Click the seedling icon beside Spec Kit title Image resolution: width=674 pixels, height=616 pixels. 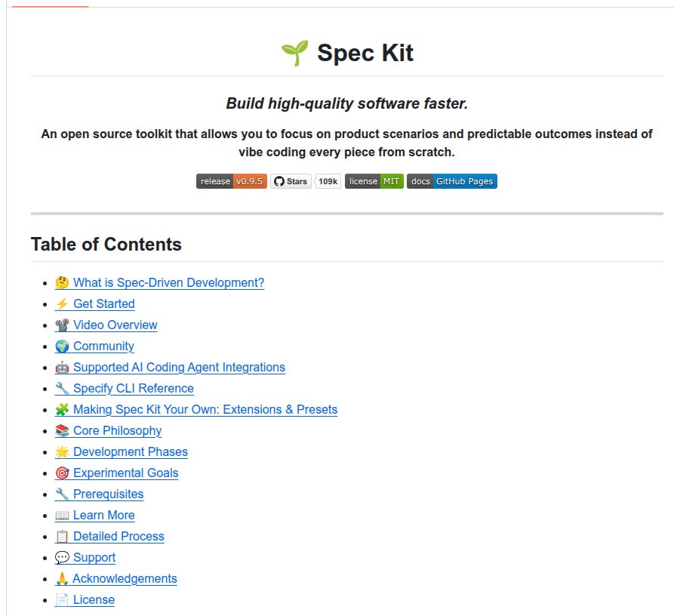[x=295, y=54]
